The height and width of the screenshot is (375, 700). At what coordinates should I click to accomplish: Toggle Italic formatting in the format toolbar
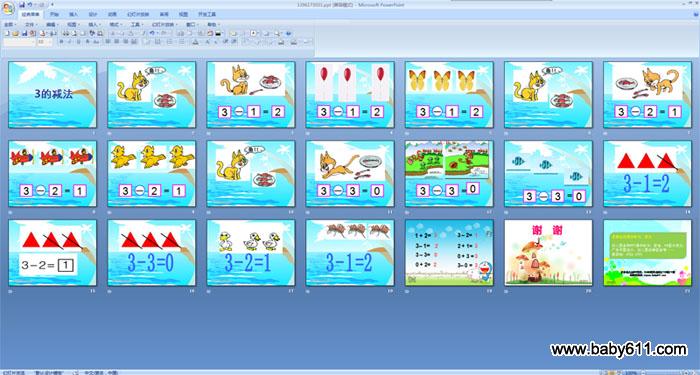(x=70, y=42)
